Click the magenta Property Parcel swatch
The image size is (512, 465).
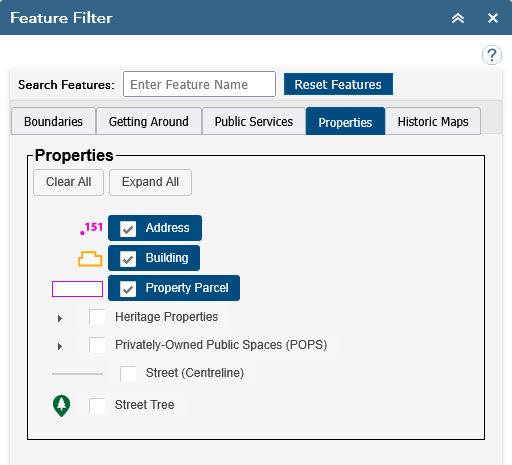tap(77, 289)
